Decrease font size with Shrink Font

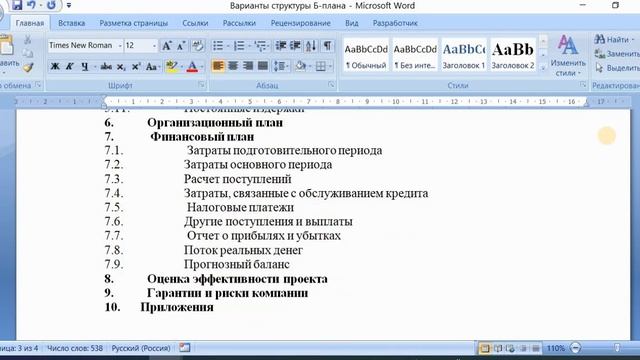pos(181,46)
